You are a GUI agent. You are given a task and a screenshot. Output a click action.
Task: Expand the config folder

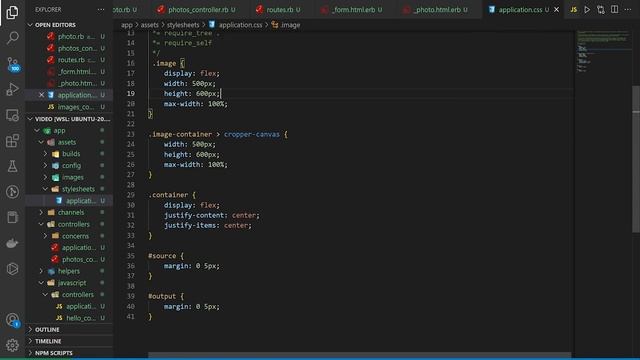69,165
